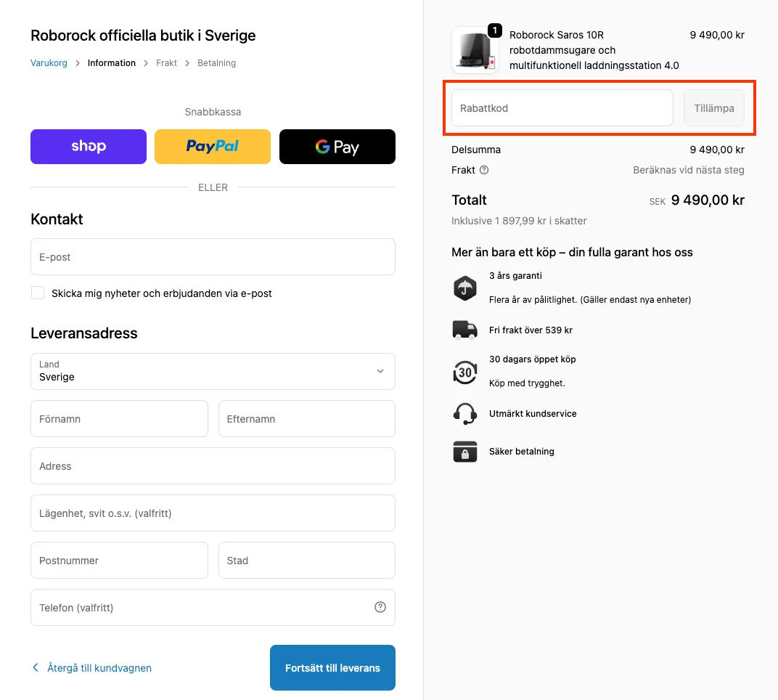Open the Land country dropdown

[213, 371]
